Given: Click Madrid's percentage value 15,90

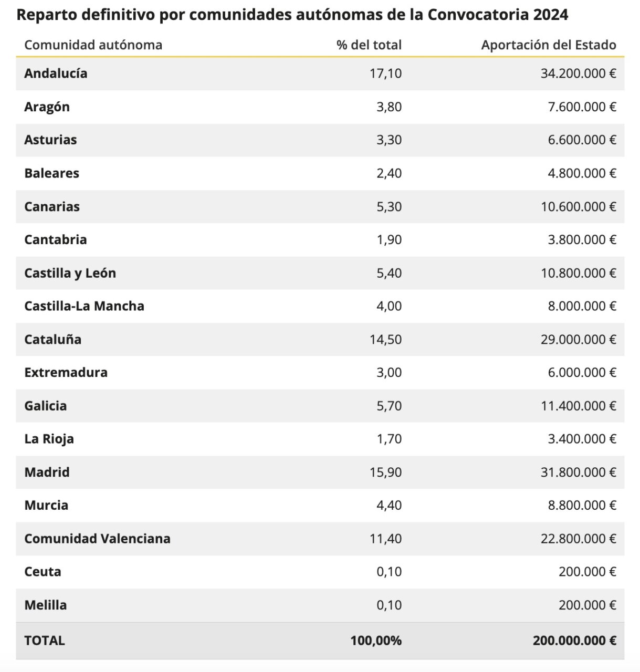Looking at the screenshot, I should pyautogui.click(x=385, y=472).
